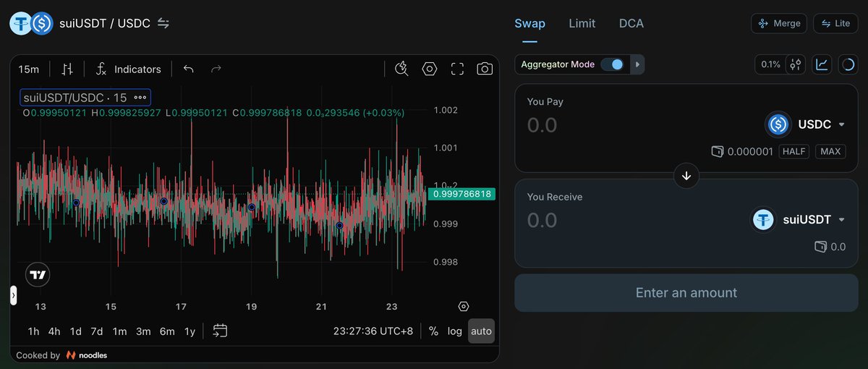Open the USDC token dropdown

click(x=807, y=124)
